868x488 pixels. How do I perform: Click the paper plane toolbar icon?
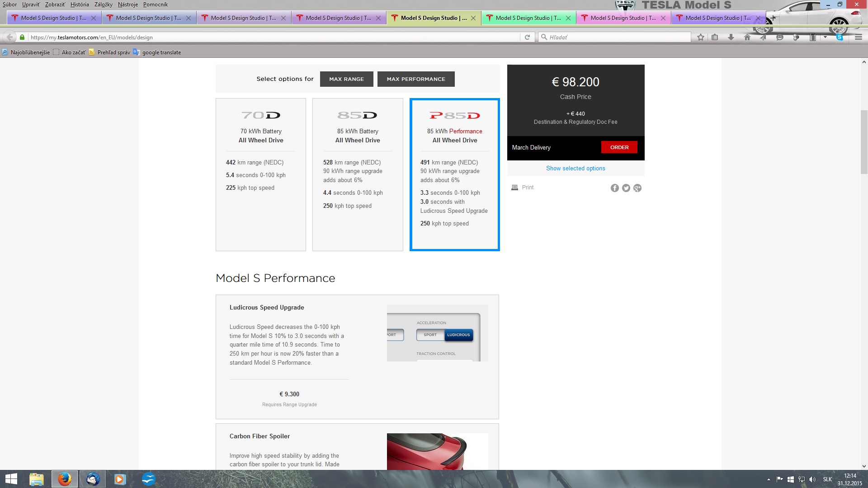tap(764, 37)
